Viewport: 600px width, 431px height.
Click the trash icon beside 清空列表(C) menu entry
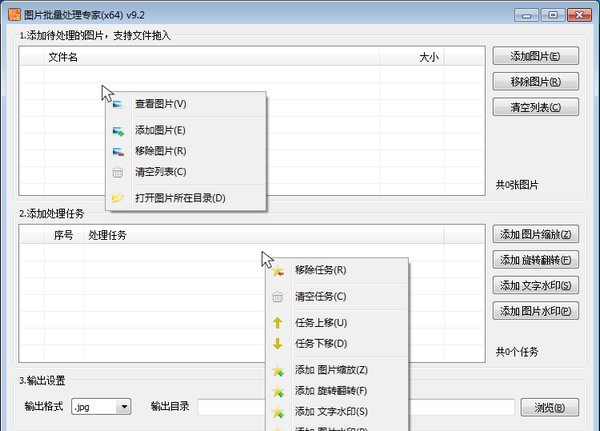(118, 172)
